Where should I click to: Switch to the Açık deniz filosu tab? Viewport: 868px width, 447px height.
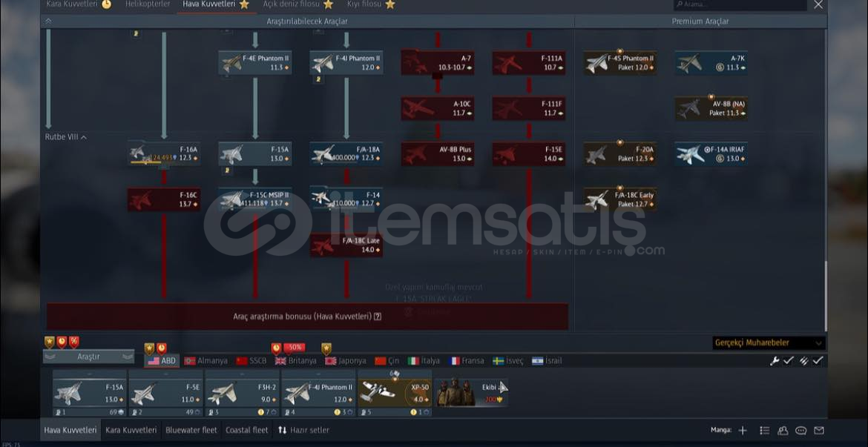pos(297,4)
